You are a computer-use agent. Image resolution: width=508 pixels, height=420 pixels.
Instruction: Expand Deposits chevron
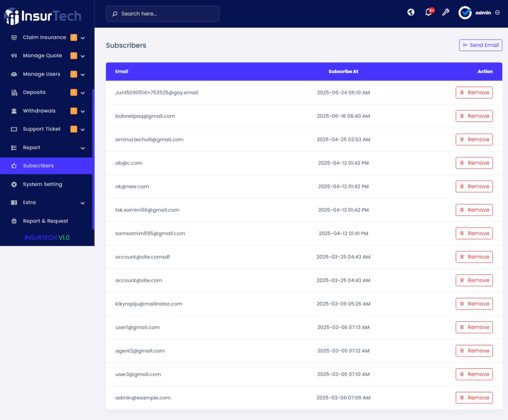click(x=83, y=93)
